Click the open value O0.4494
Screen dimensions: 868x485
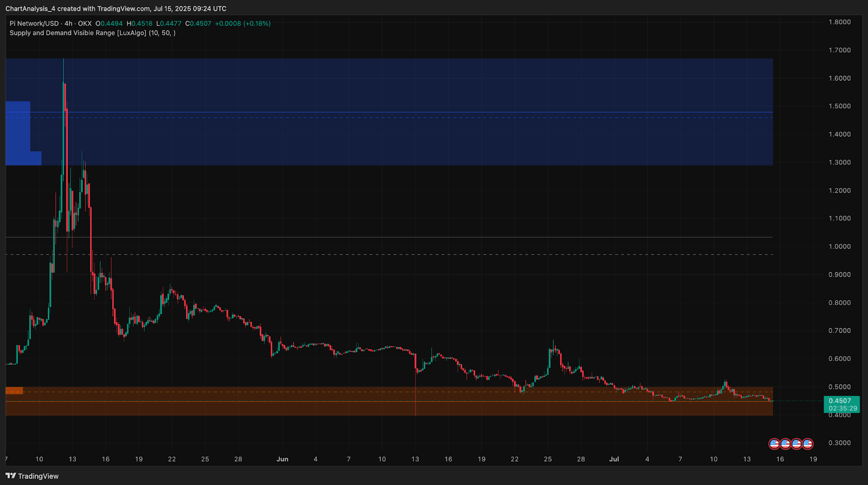pyautogui.click(x=109, y=23)
